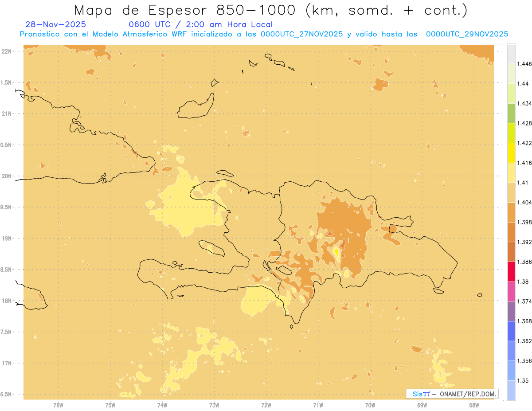Viewport: 532px width, 411px height.
Task: Click the colorbar value "1.416"
Action: pos(524,163)
